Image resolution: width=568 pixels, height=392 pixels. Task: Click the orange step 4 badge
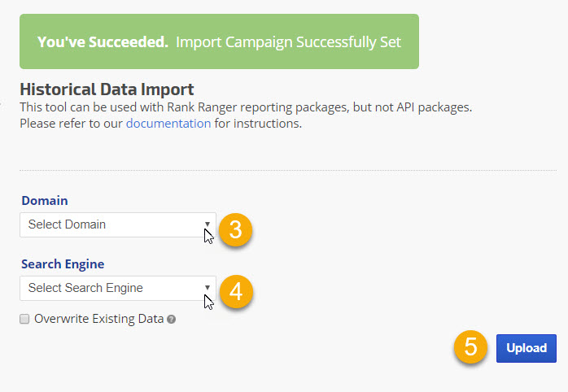(236, 292)
